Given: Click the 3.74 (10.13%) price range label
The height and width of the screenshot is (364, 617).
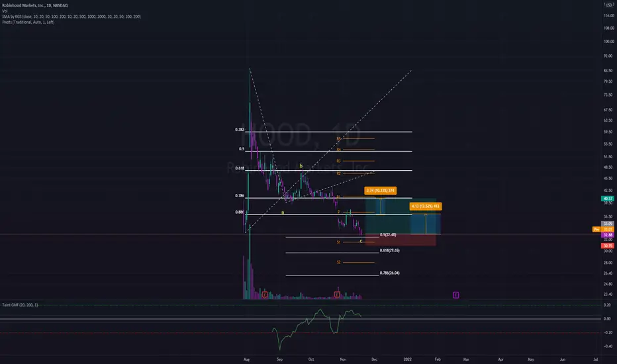Looking at the screenshot, I should coord(380,191).
